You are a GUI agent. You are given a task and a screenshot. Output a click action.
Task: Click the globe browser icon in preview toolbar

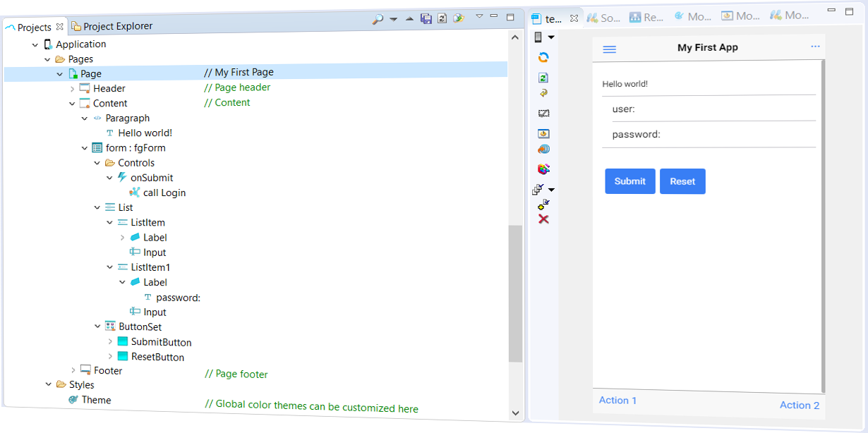[x=543, y=150]
